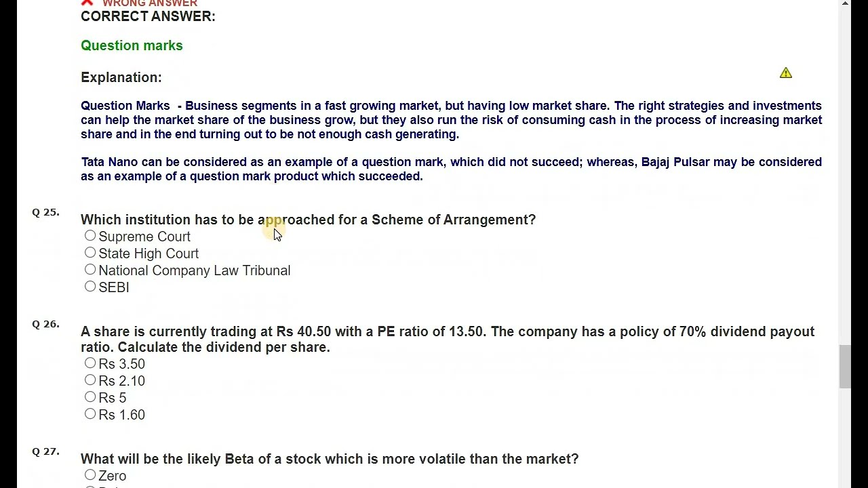Click the yellow warning triangle icon
868x488 pixels.
tap(785, 73)
